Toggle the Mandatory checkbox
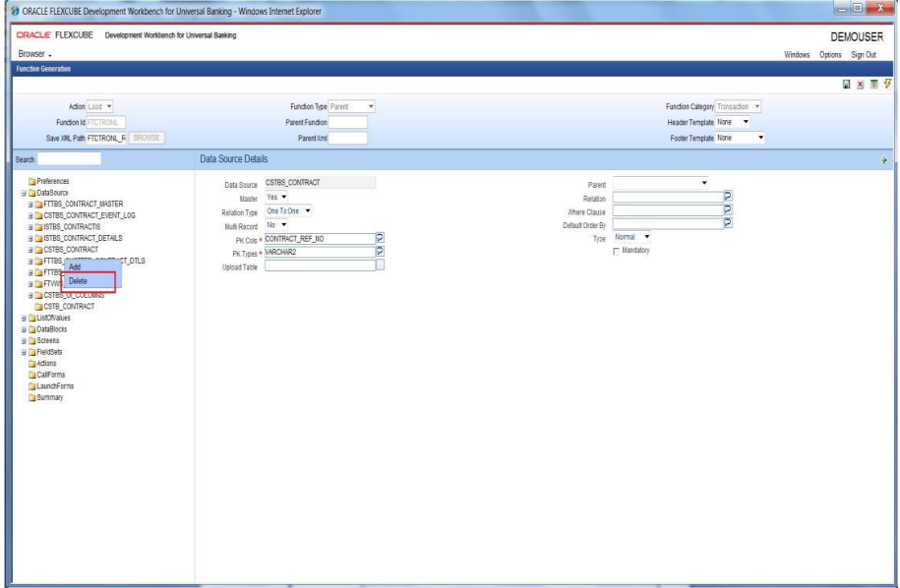Viewport: 900px width, 588px height. pos(617,252)
